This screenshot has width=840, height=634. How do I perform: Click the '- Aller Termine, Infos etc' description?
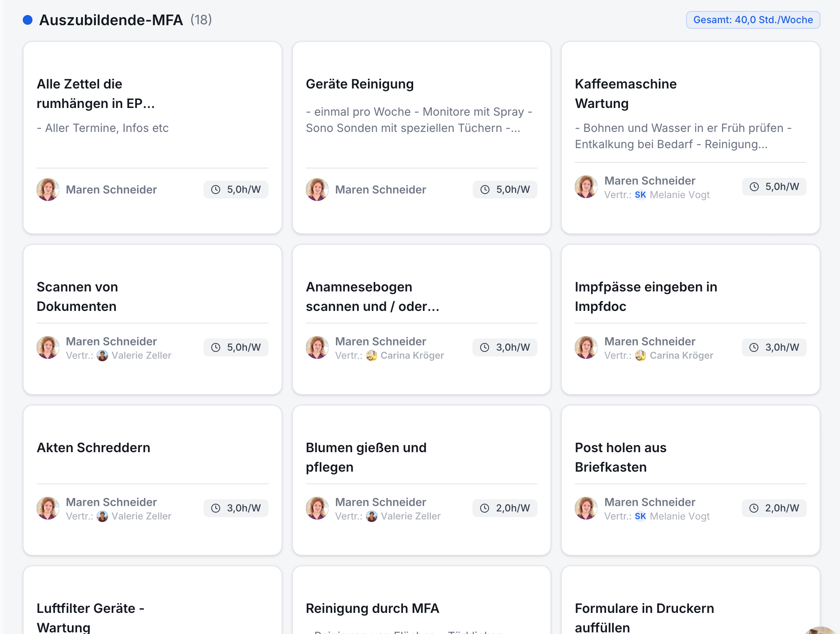(103, 128)
